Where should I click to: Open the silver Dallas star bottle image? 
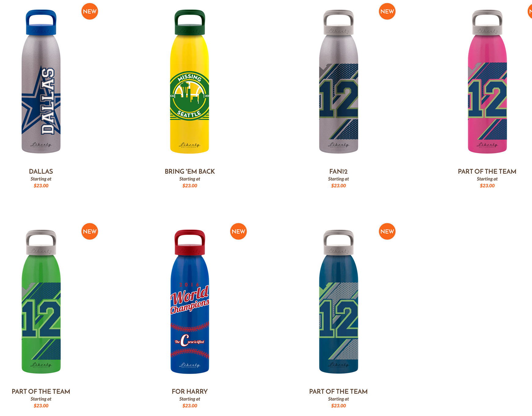(41, 81)
